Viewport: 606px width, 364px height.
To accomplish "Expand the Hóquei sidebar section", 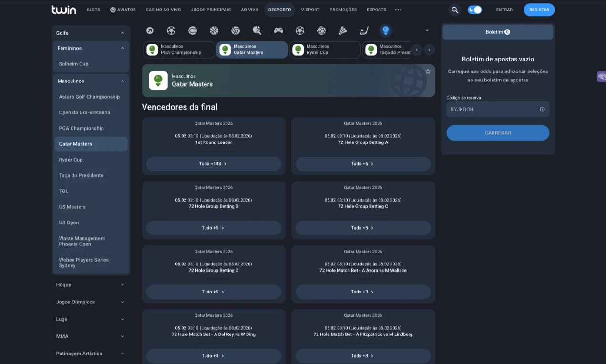I will pos(91,285).
